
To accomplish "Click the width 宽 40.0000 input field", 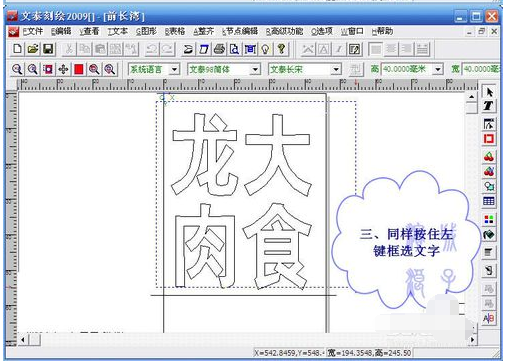I will [x=481, y=69].
